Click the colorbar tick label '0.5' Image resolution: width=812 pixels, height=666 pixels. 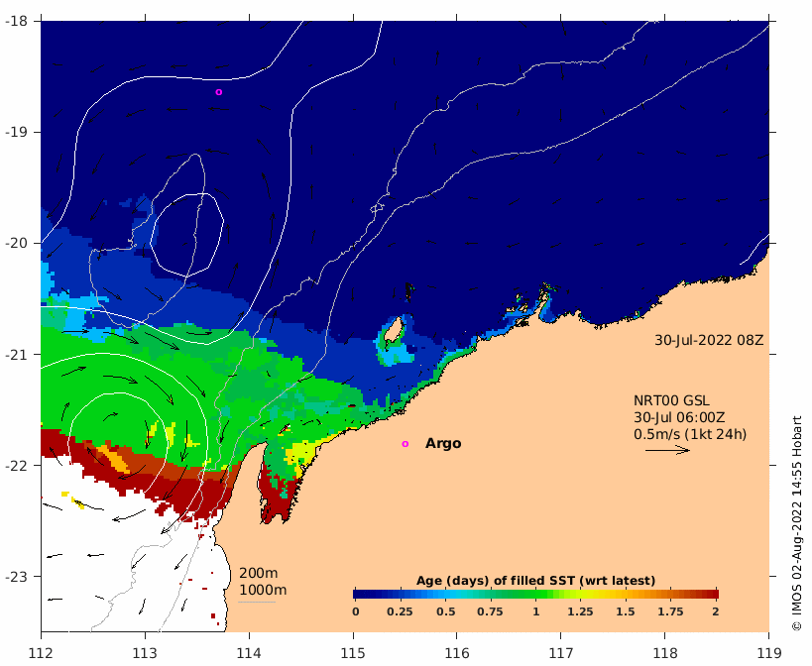pos(445,611)
